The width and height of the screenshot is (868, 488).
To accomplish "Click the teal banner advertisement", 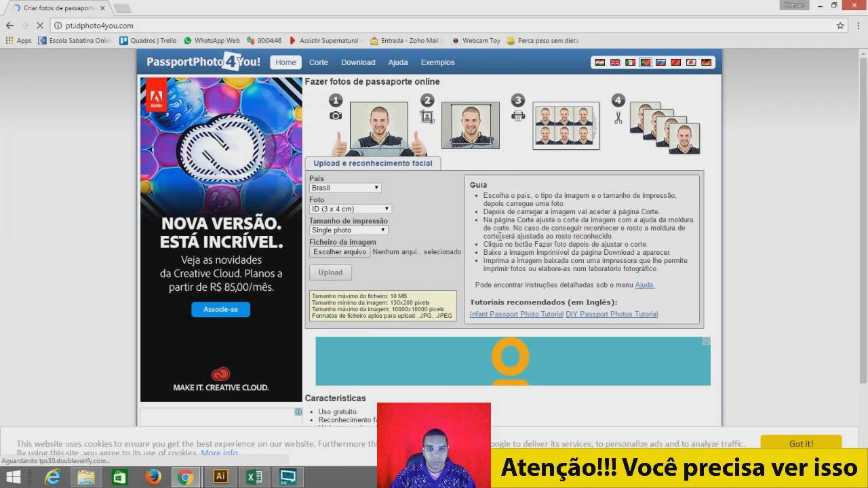I will [x=513, y=361].
